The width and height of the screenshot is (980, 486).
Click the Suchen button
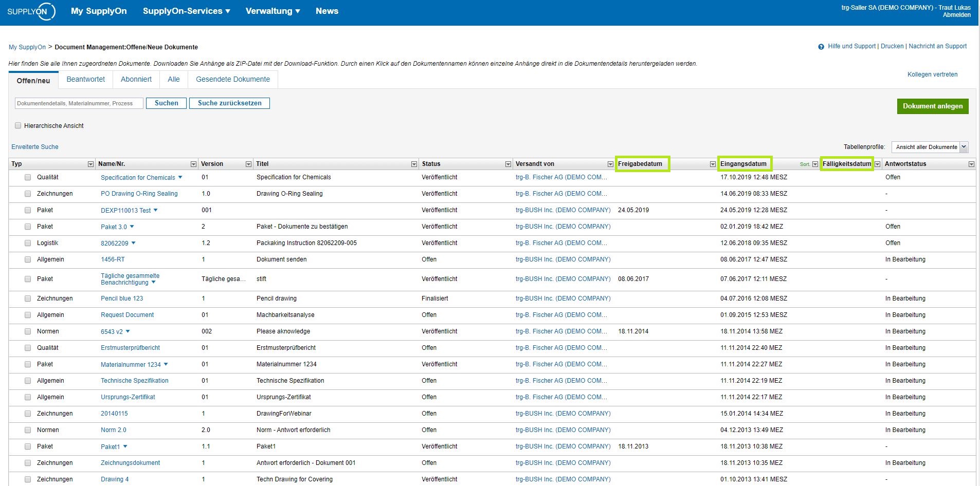pyautogui.click(x=167, y=103)
